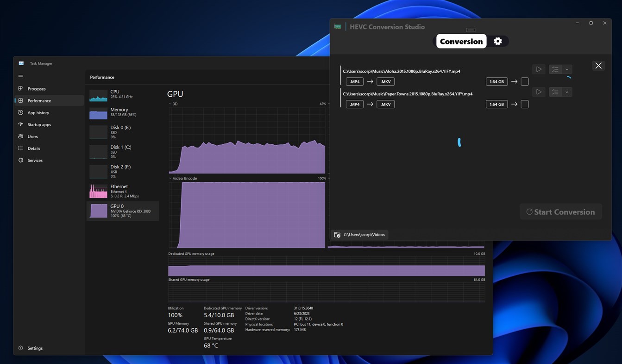Click the driver version 31.0.15.3640
Image resolution: width=622 pixels, height=364 pixels.
tap(304, 308)
